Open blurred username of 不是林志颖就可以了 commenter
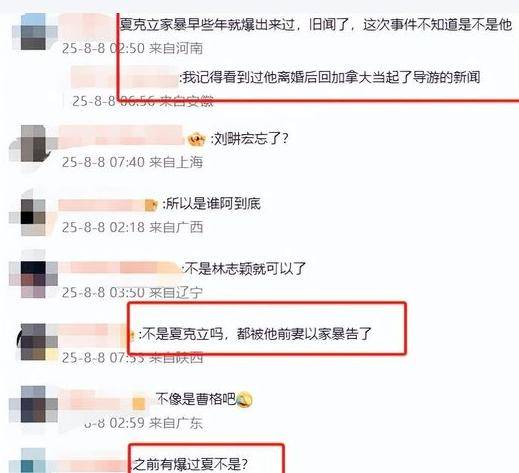 [x=119, y=268]
